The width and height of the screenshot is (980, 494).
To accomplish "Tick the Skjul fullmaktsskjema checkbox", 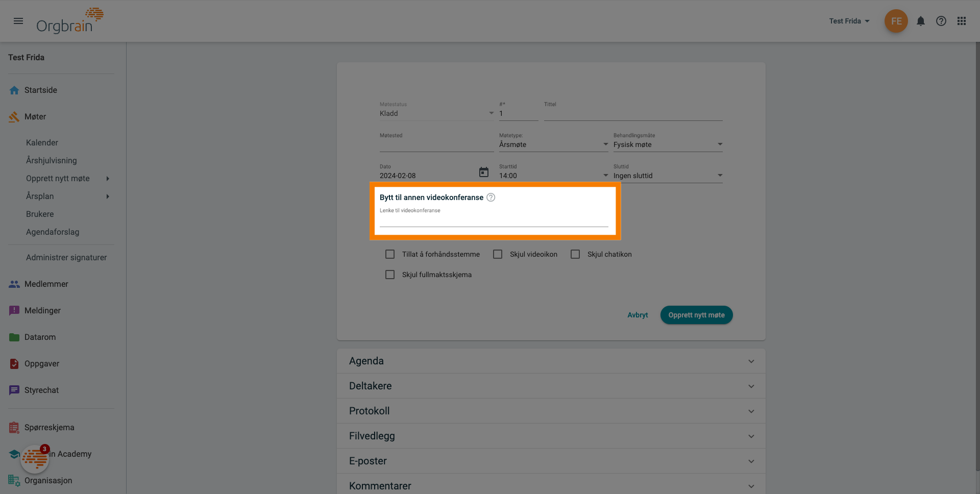I will coord(390,275).
